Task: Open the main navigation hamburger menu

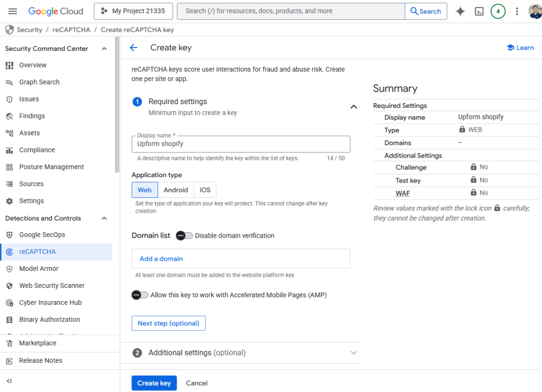Action: point(13,12)
